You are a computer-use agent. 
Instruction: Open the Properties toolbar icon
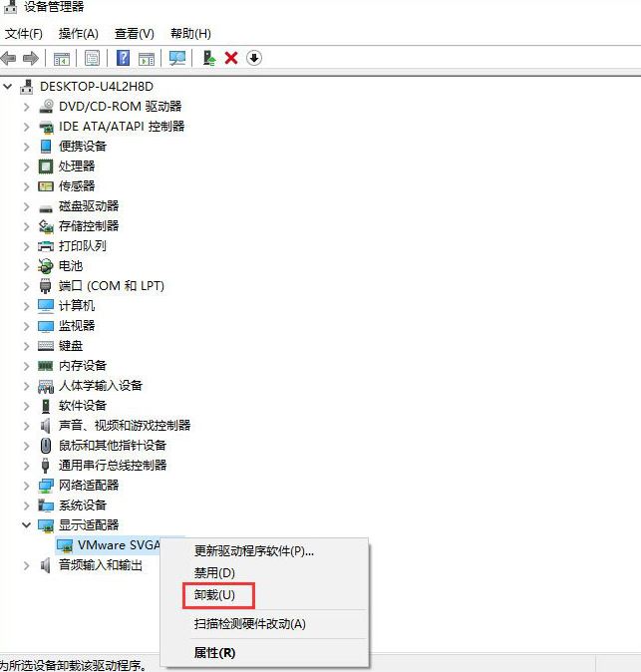tap(92, 58)
